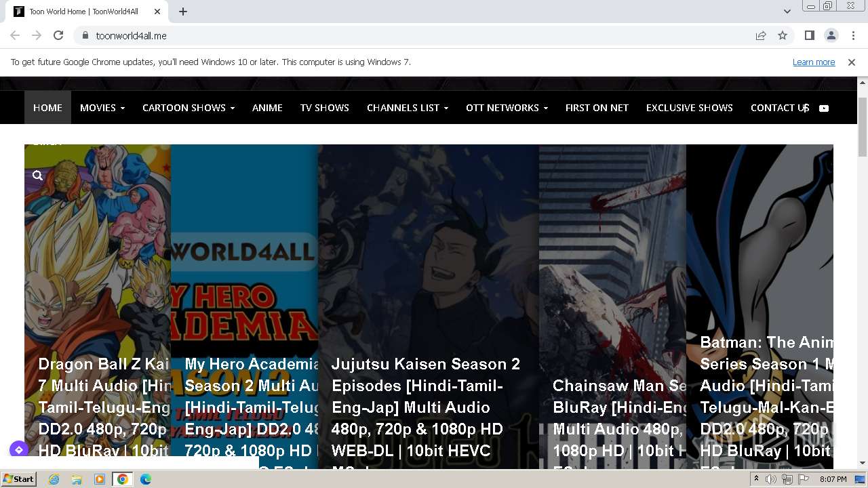868x488 pixels.
Task: Dismiss the Chrome update notification bar
Action: click(x=852, y=62)
